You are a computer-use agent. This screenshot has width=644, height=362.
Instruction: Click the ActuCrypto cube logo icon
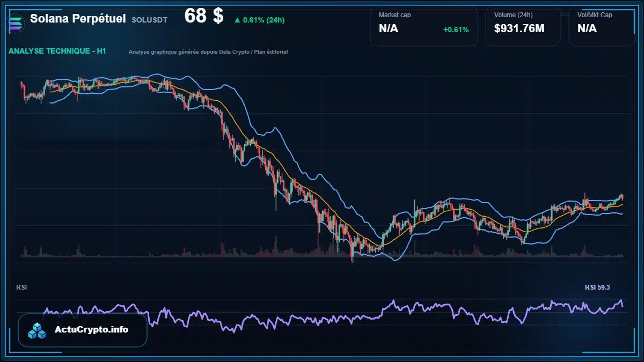coord(38,330)
